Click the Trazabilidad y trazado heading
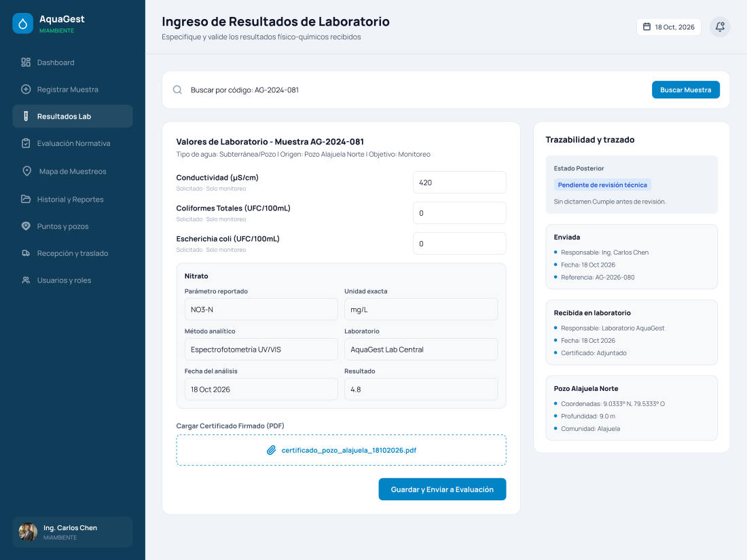This screenshot has height=560, width=747. 589,140
